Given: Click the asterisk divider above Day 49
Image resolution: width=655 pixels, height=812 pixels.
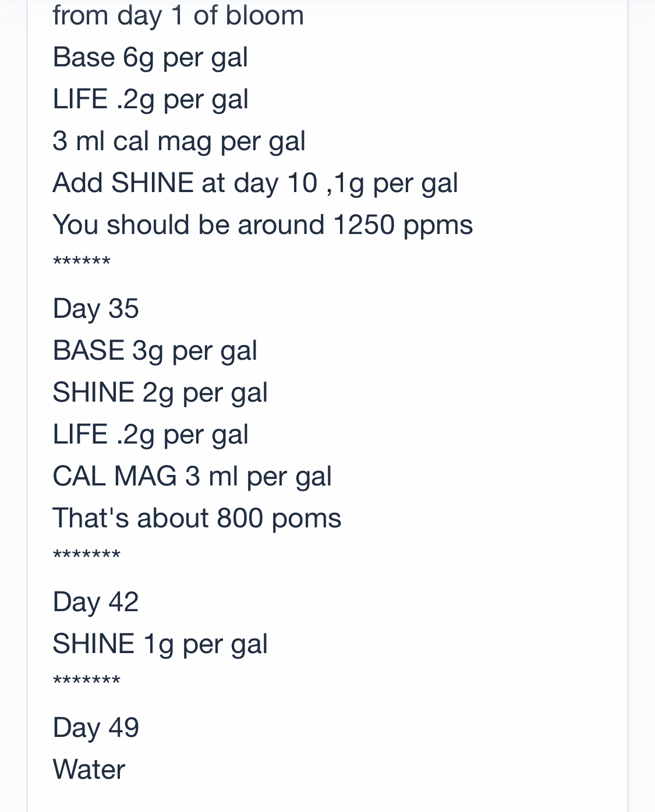Looking at the screenshot, I should tap(86, 681).
